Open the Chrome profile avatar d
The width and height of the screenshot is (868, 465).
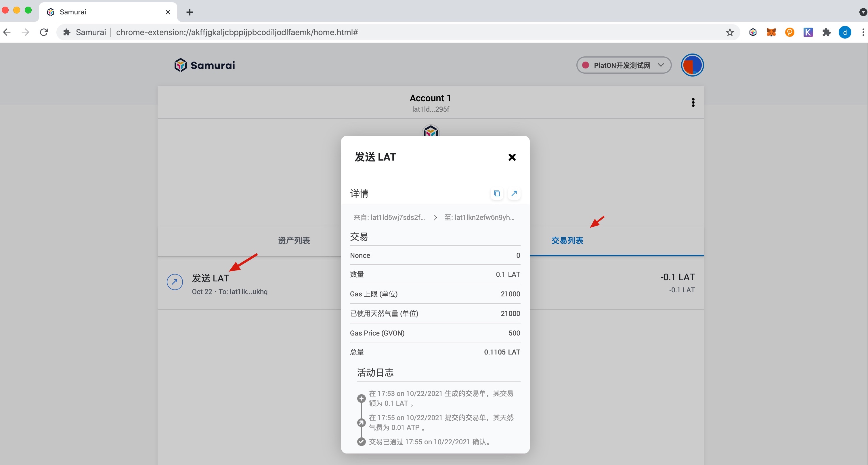coord(845,32)
